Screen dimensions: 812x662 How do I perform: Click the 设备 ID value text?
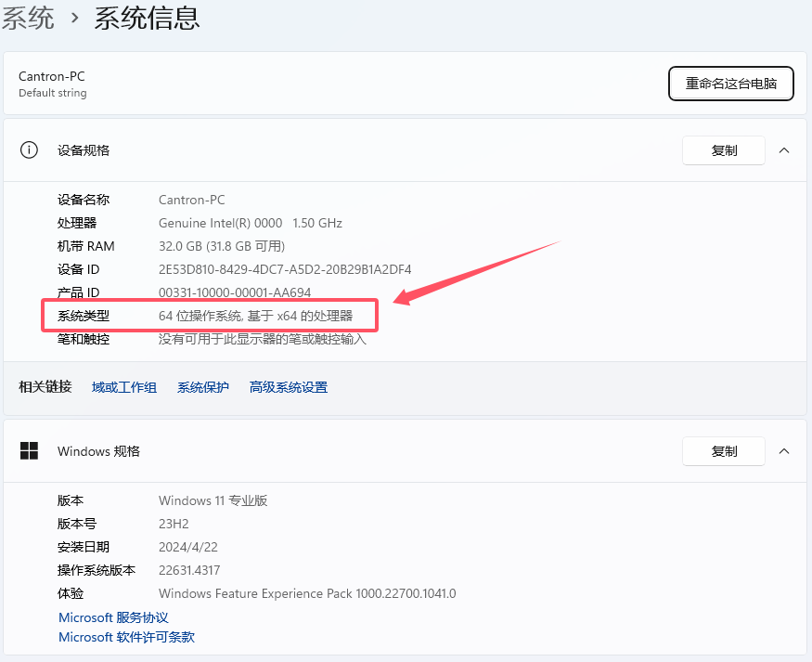click(x=284, y=269)
